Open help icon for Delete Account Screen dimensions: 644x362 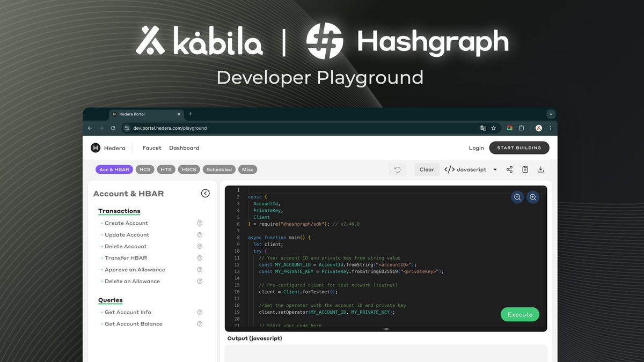[x=200, y=247]
